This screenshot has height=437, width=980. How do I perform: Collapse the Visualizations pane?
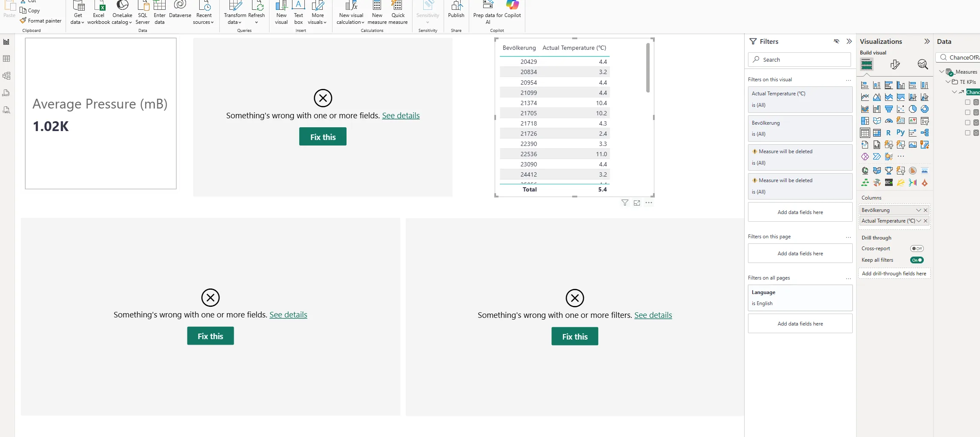(x=927, y=41)
